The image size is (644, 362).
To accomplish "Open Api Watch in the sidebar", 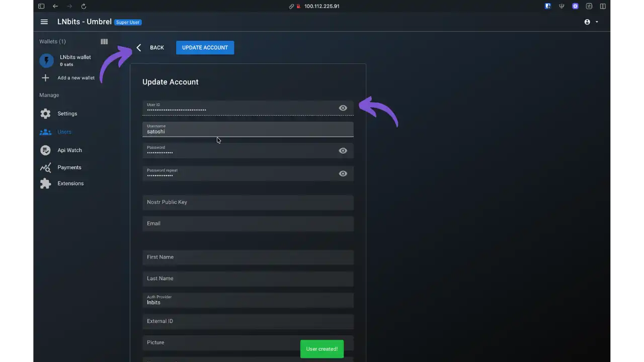I will [x=69, y=150].
